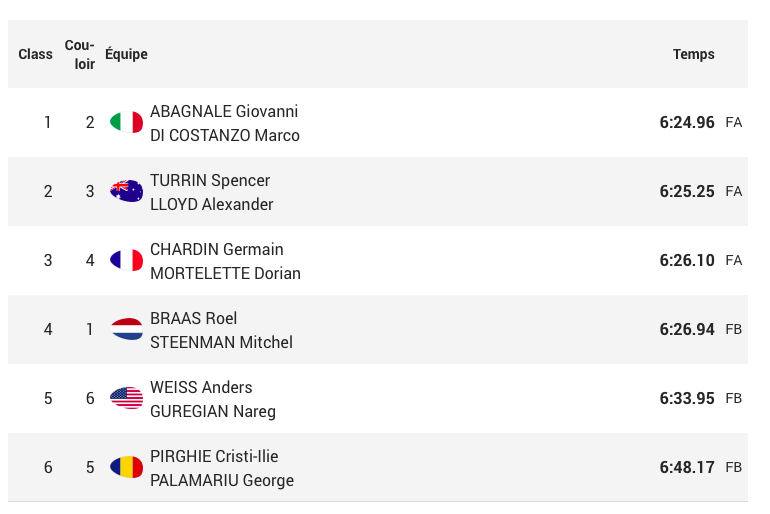Click the United States flag icon

click(127, 398)
